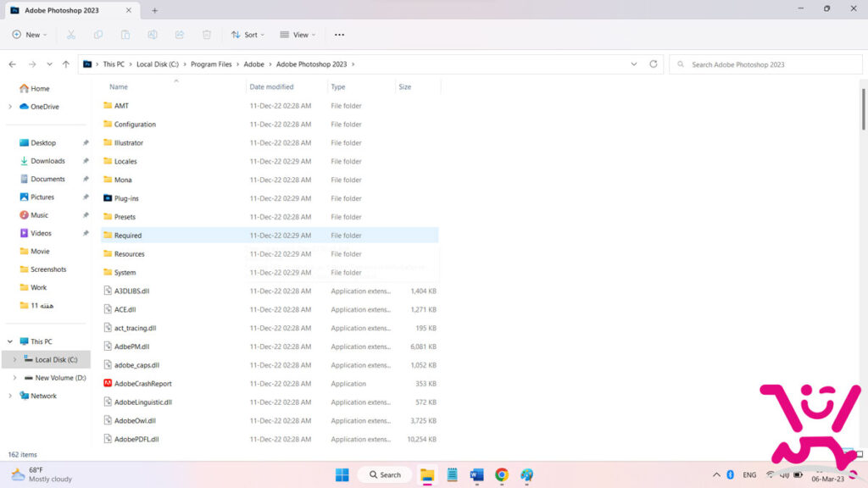This screenshot has width=868, height=488.
Task: Open the Sort options dropdown
Action: (x=248, y=35)
